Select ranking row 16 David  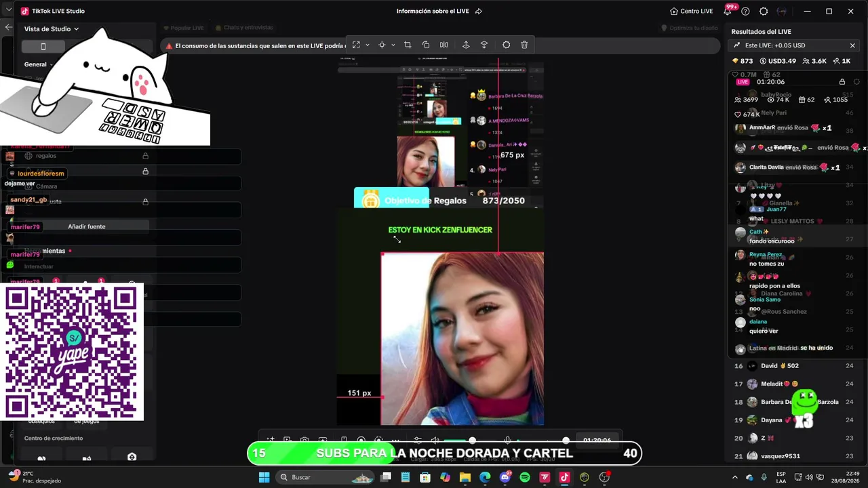tap(794, 366)
